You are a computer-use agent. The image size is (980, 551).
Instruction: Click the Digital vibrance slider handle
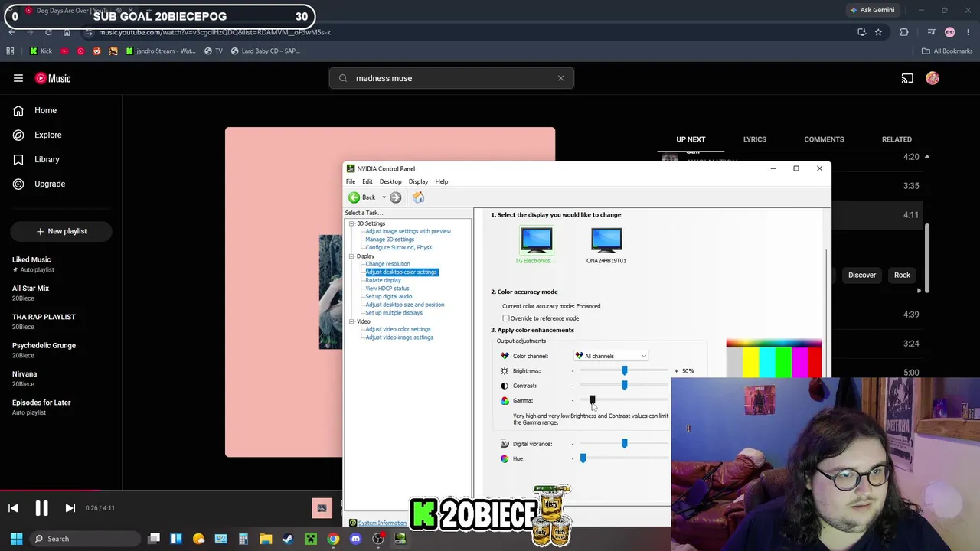tap(624, 443)
